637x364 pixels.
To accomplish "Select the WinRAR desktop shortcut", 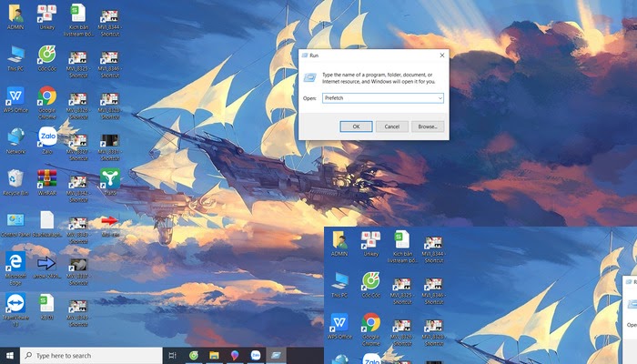I will [47, 182].
